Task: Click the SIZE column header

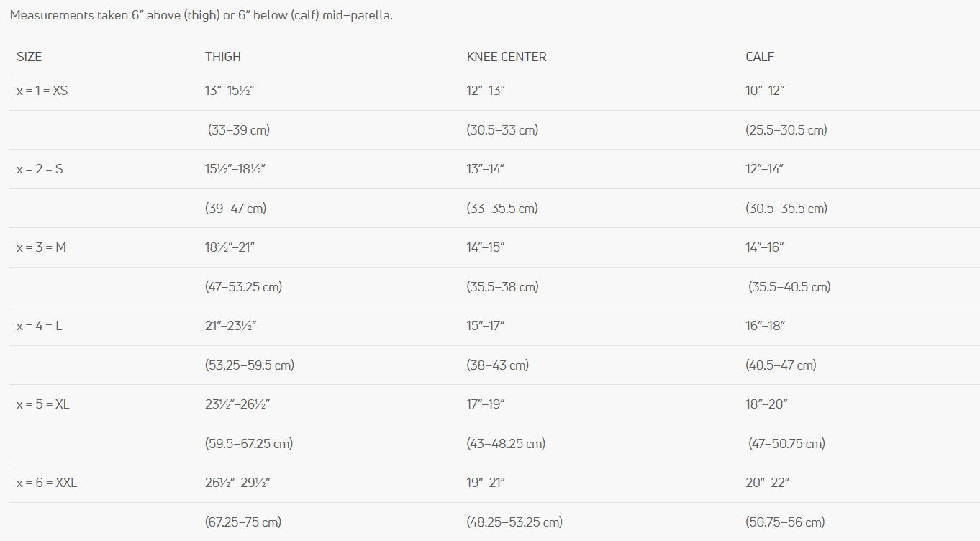Action: (x=30, y=57)
